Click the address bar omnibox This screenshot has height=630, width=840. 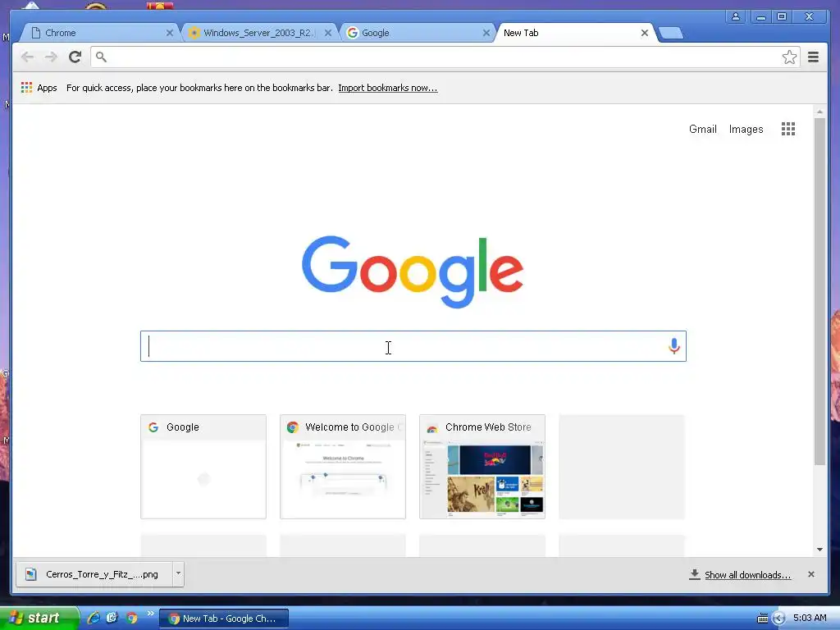coord(445,57)
